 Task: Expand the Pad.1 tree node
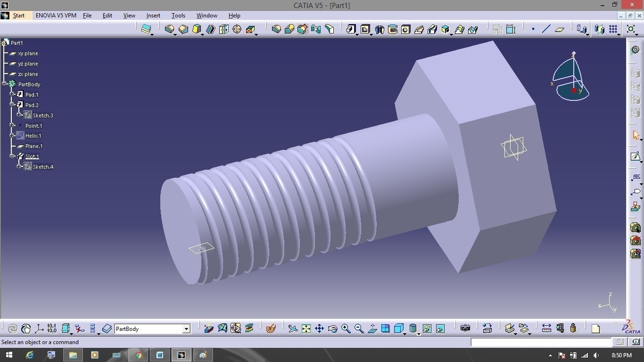click(12, 94)
